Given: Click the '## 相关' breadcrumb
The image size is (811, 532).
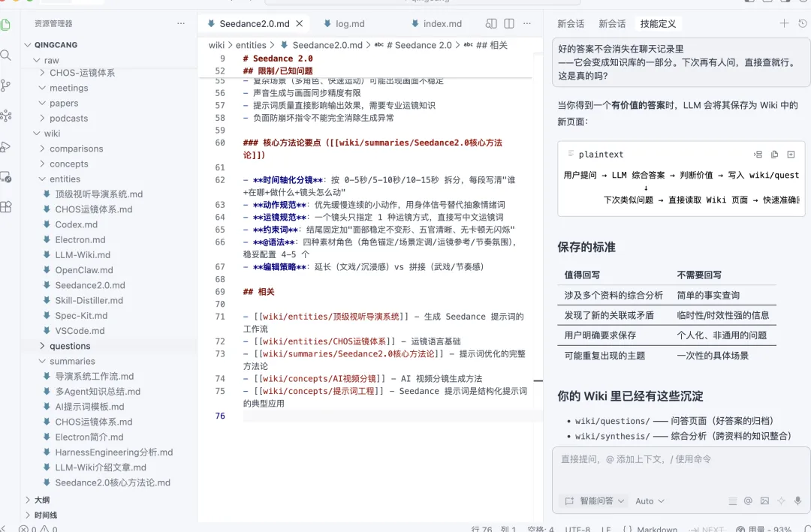Looking at the screenshot, I should 491,46.
